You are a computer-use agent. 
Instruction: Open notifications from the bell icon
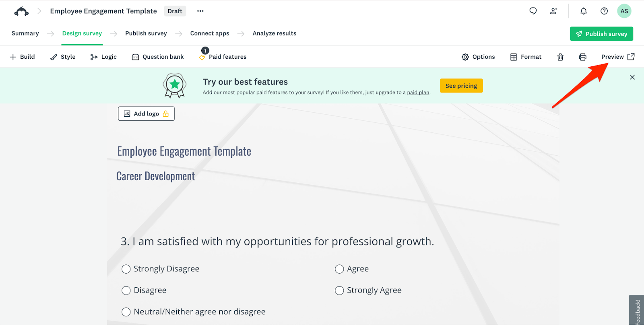click(583, 11)
